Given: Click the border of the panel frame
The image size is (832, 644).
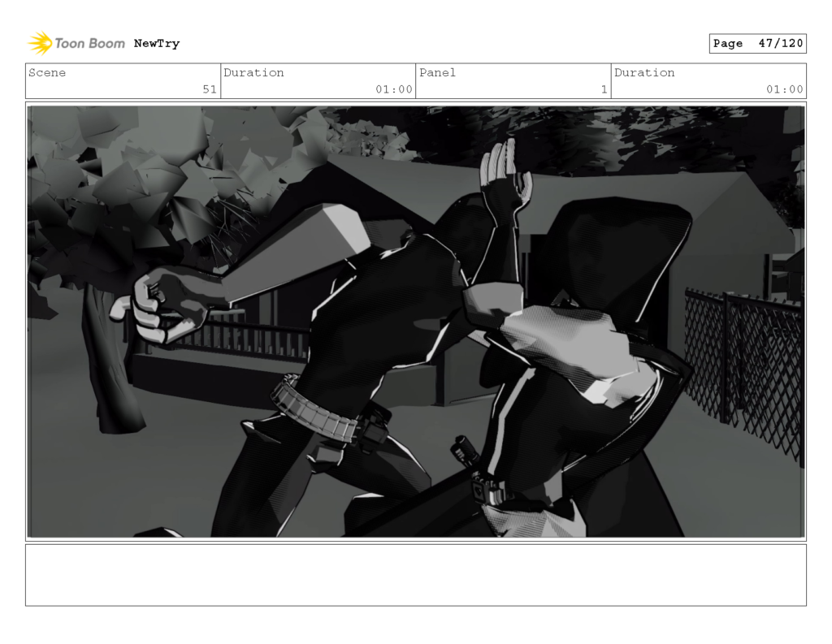Looking at the screenshot, I should click(x=416, y=101).
